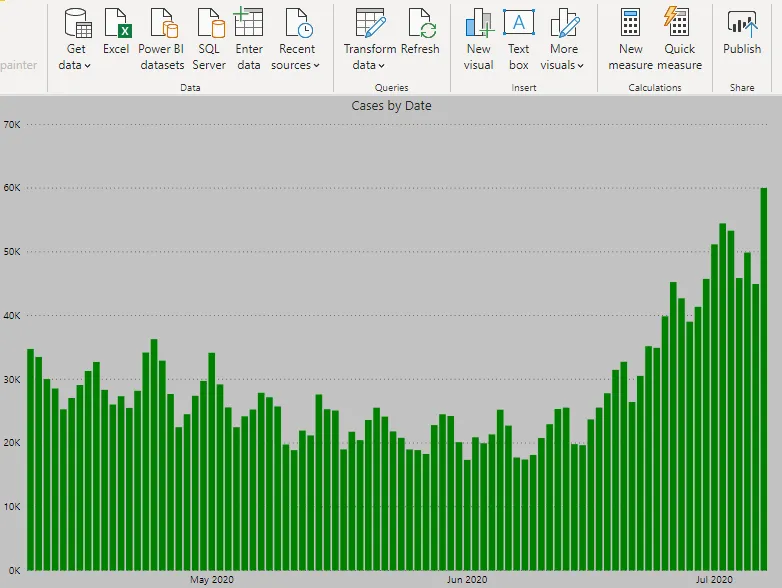
Task: Publish the report
Action: 742,24
